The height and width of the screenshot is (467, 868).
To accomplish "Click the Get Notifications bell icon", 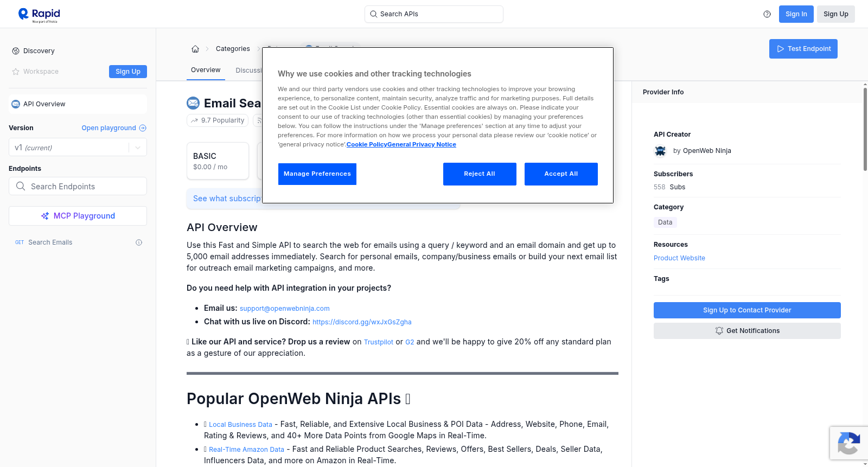I will coord(719,331).
